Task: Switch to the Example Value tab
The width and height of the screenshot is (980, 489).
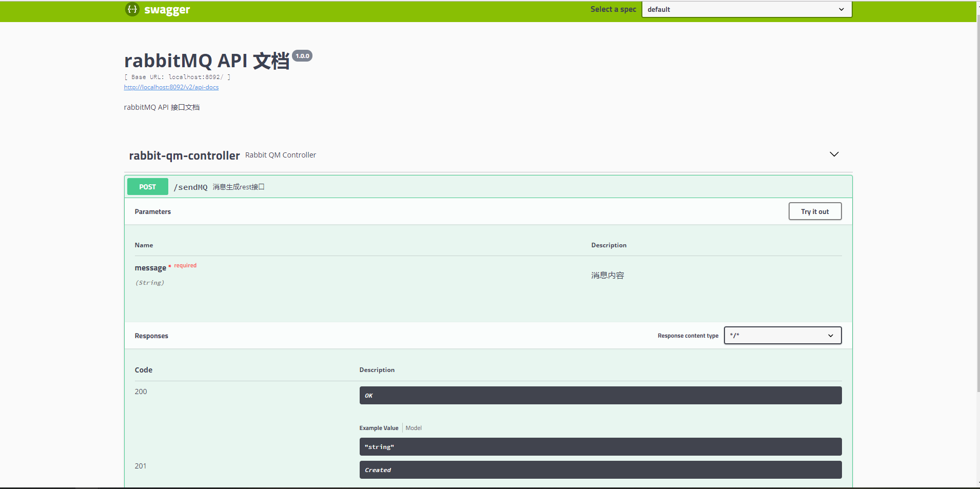Action: coord(379,428)
